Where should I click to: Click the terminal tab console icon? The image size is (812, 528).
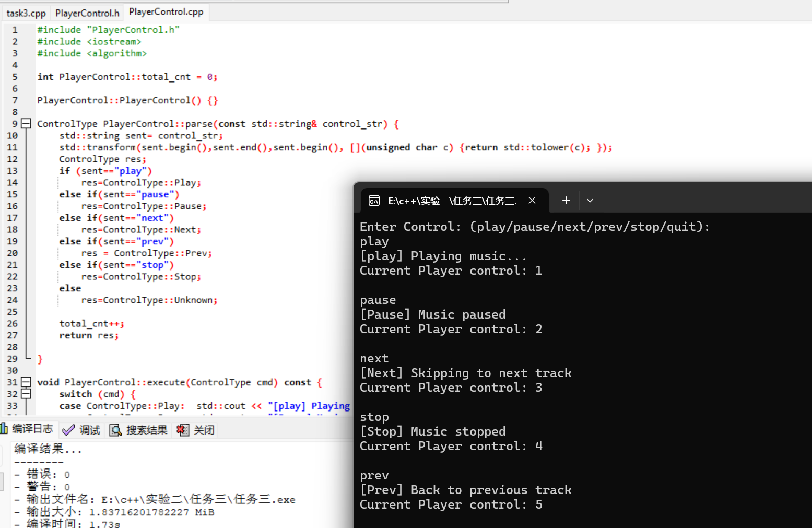374,201
